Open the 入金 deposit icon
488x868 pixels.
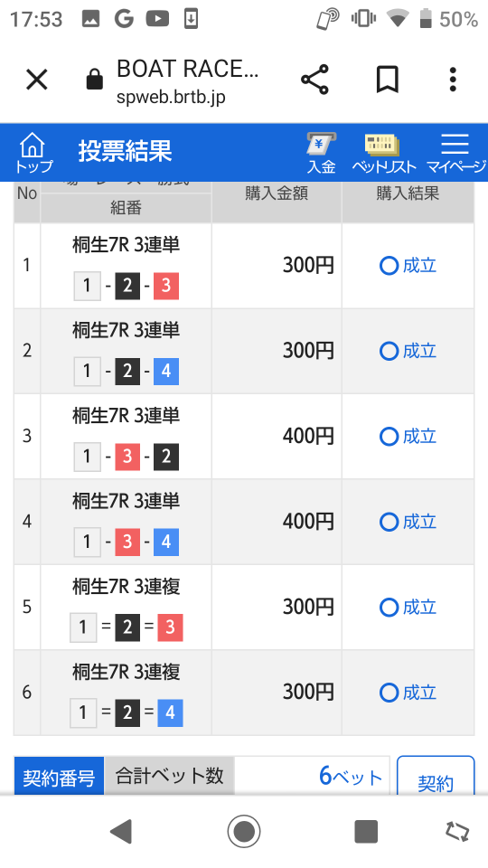(321, 154)
